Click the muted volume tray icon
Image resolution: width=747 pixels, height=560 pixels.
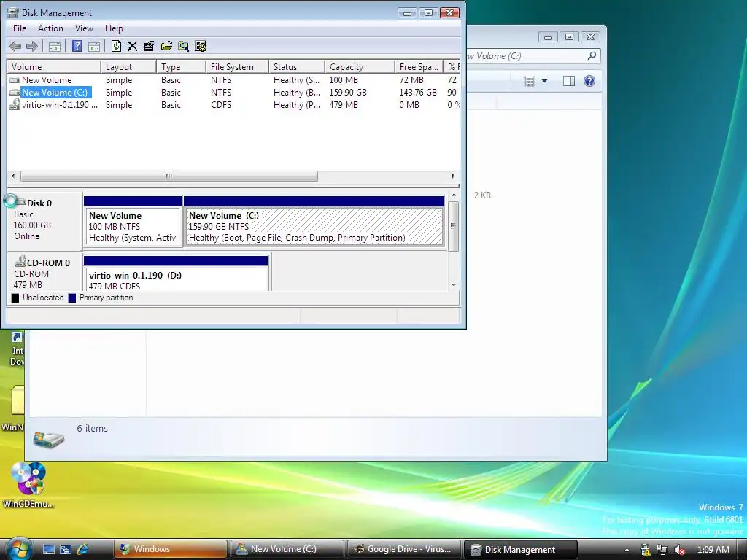(680, 550)
